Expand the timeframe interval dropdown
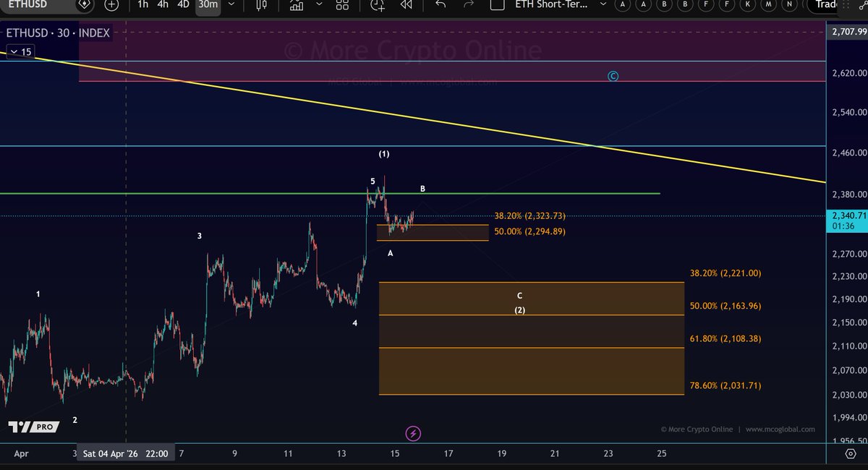The height and width of the screenshot is (470, 868). pyautogui.click(x=232, y=4)
